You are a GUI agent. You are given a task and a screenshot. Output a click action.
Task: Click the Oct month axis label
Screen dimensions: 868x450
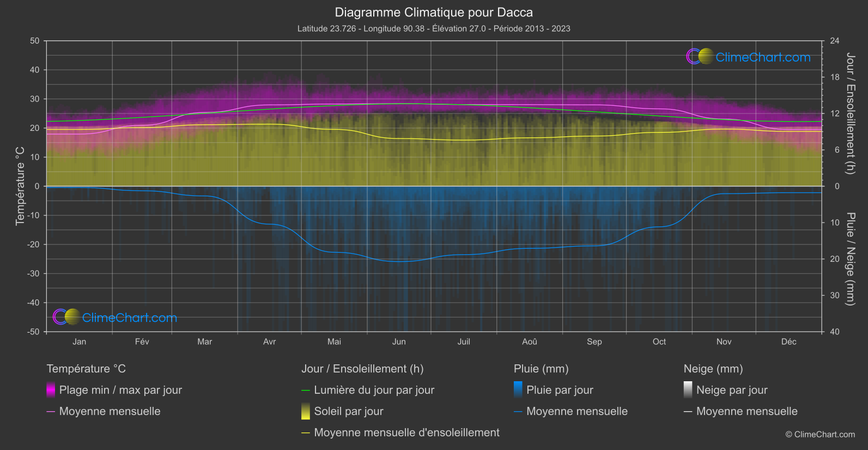coord(659,341)
